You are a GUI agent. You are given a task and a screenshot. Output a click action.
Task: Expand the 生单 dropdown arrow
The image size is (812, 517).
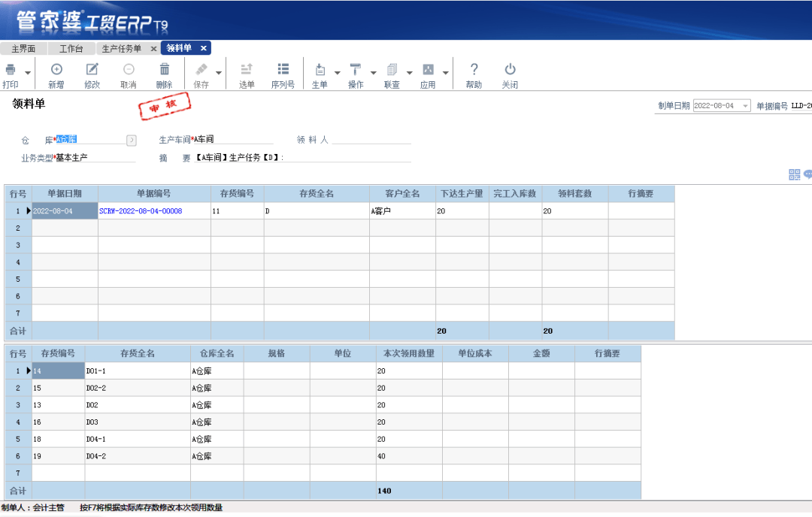(337, 73)
